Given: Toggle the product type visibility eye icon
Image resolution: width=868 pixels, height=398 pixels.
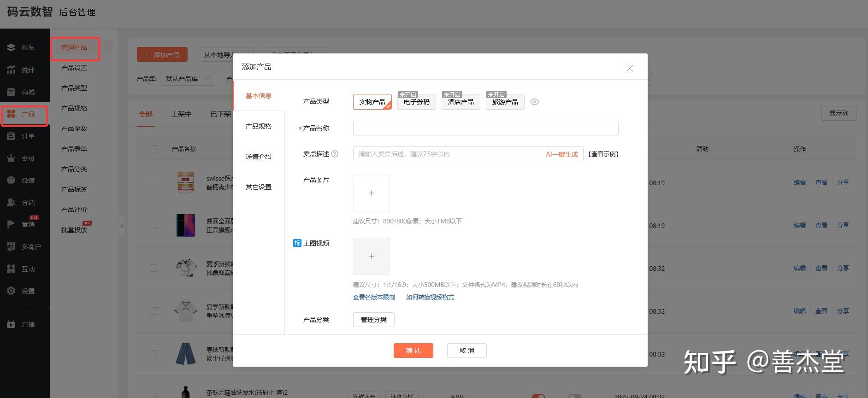Looking at the screenshot, I should [535, 102].
